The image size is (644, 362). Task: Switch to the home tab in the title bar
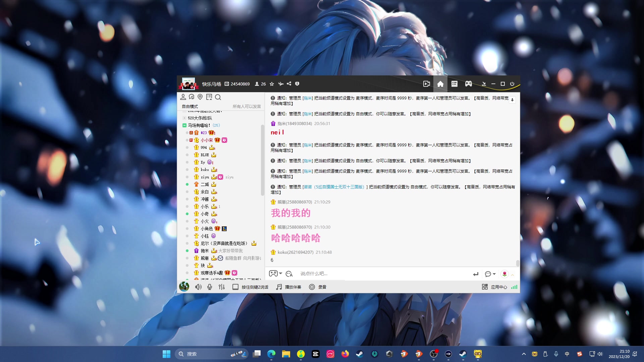click(440, 84)
